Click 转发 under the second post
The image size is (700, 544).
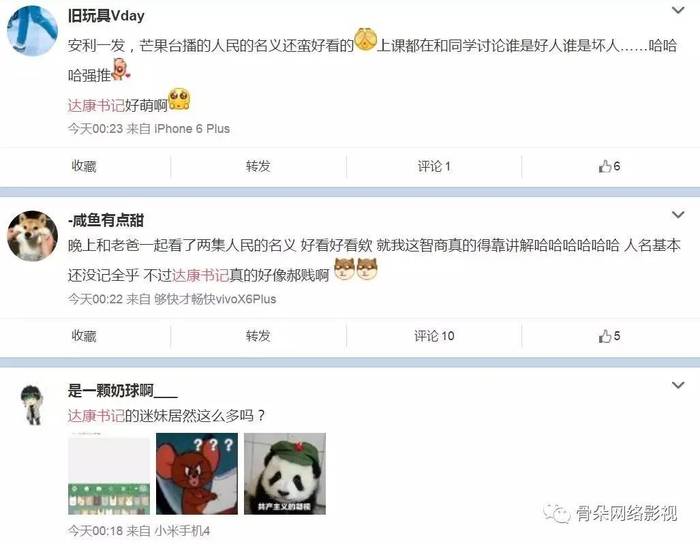(x=258, y=336)
